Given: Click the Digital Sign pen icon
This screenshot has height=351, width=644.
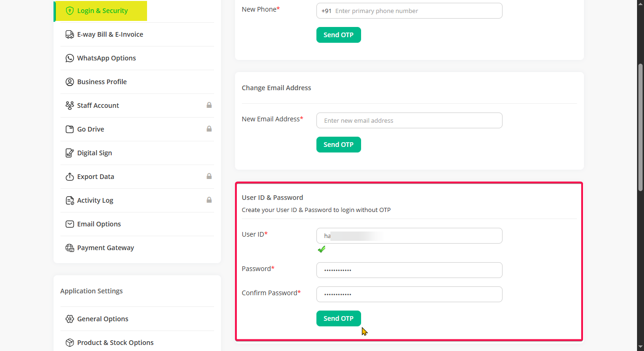Looking at the screenshot, I should [x=70, y=153].
